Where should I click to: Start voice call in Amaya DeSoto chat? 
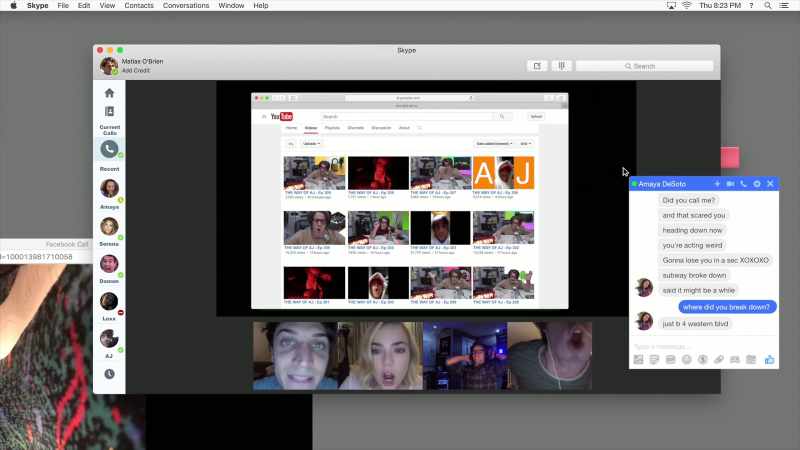743,184
